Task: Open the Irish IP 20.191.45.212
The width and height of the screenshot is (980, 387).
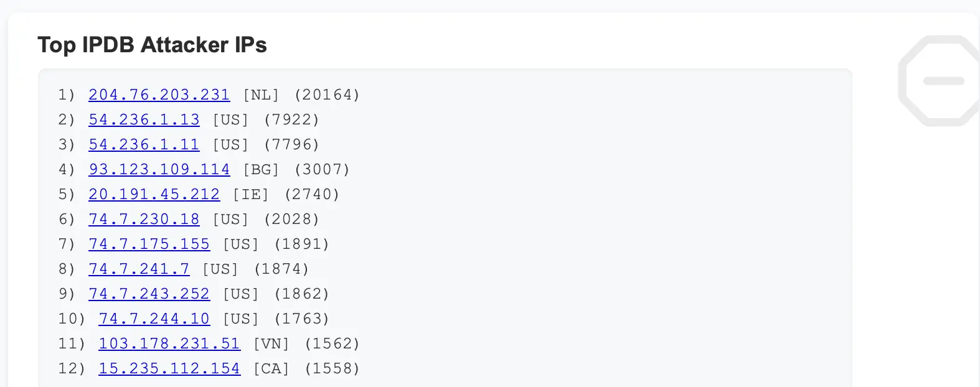Action: click(154, 194)
